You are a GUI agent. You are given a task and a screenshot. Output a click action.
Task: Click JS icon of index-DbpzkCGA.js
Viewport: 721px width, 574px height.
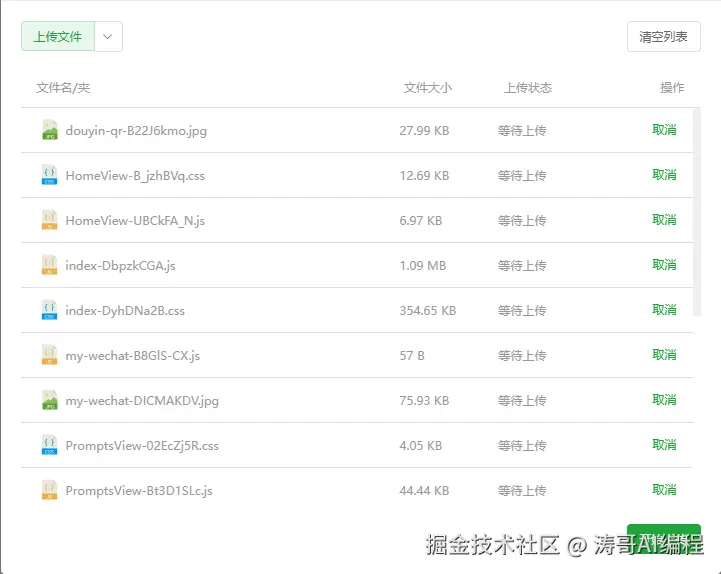tap(50, 265)
